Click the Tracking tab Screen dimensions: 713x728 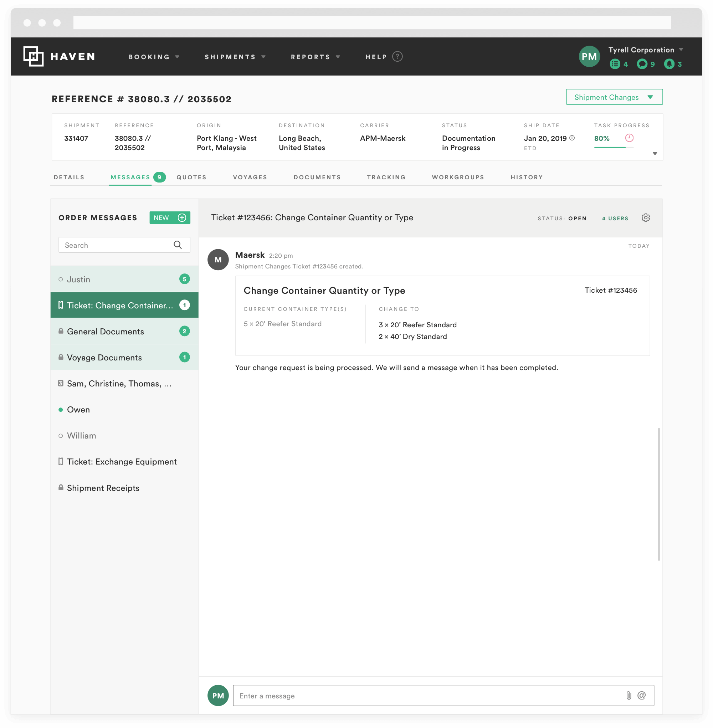(386, 177)
